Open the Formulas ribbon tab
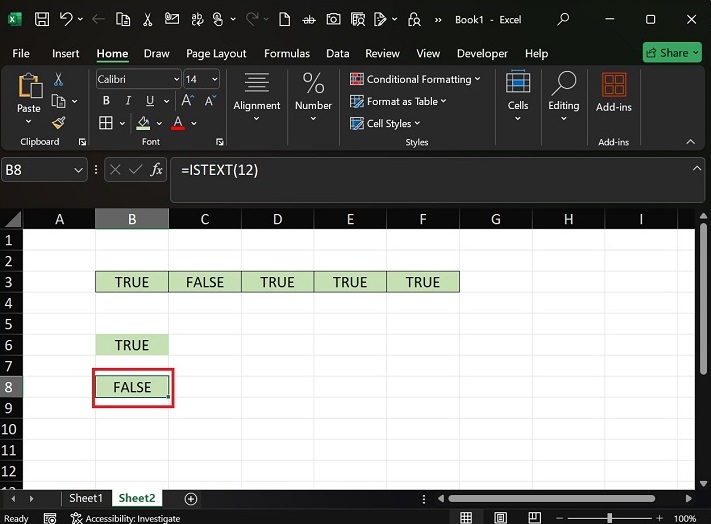Viewport: 711px width, 524px height. pos(287,53)
